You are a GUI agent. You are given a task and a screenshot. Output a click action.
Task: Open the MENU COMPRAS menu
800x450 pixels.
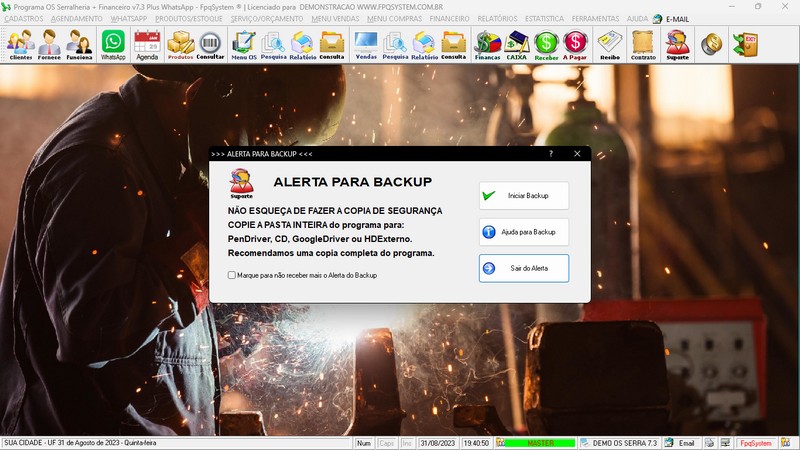(394, 18)
